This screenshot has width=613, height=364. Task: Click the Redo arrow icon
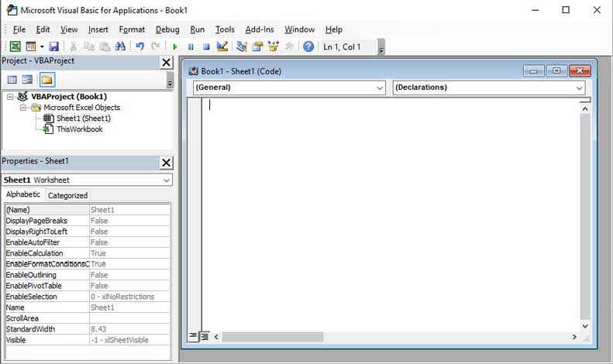tap(155, 46)
